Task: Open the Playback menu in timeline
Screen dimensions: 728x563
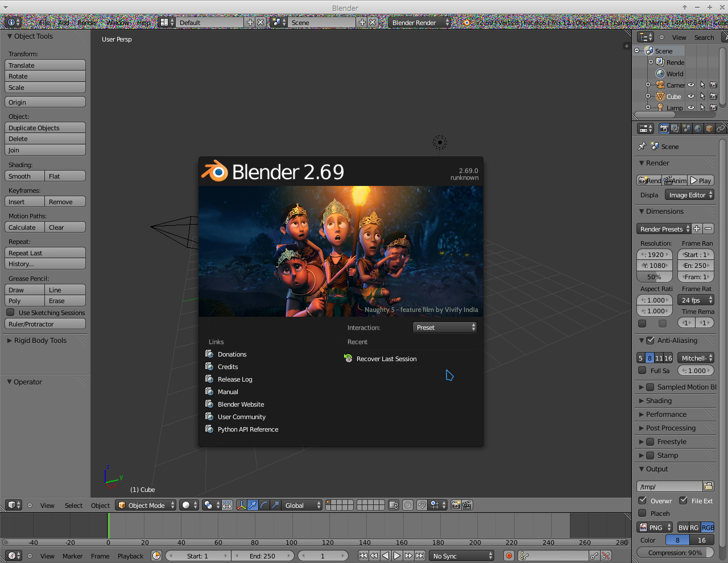Action: pyautogui.click(x=130, y=556)
